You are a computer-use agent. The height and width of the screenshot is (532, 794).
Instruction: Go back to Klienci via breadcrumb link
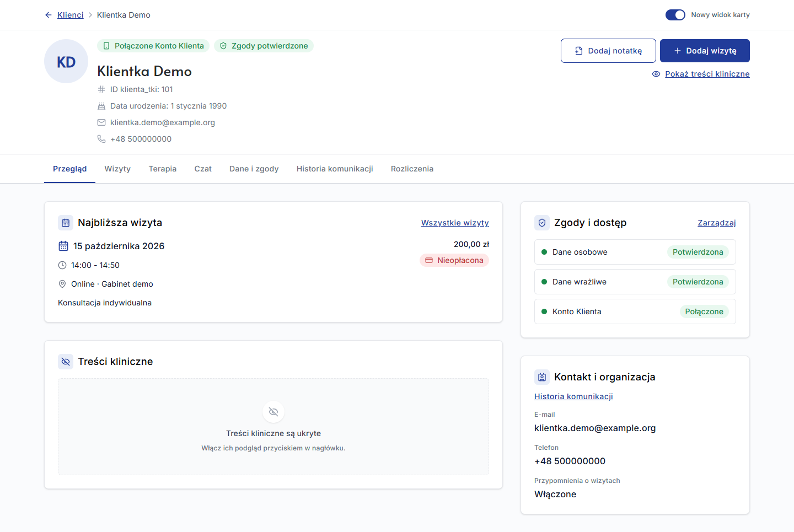(x=71, y=15)
